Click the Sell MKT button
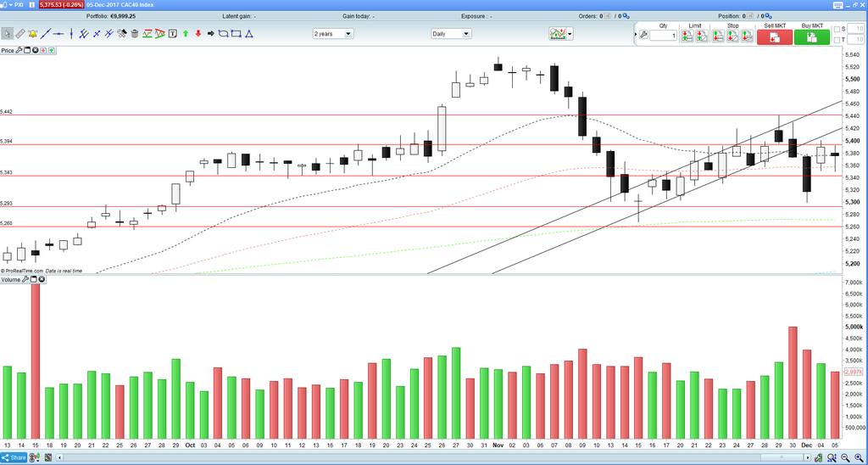The image size is (868, 465). [775, 37]
